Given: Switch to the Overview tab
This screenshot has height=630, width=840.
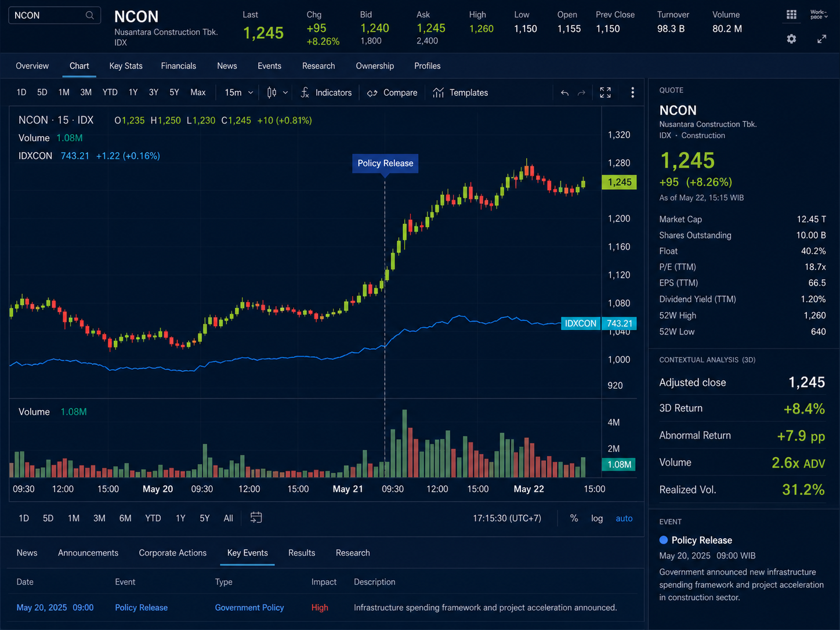Looking at the screenshot, I should (x=32, y=66).
